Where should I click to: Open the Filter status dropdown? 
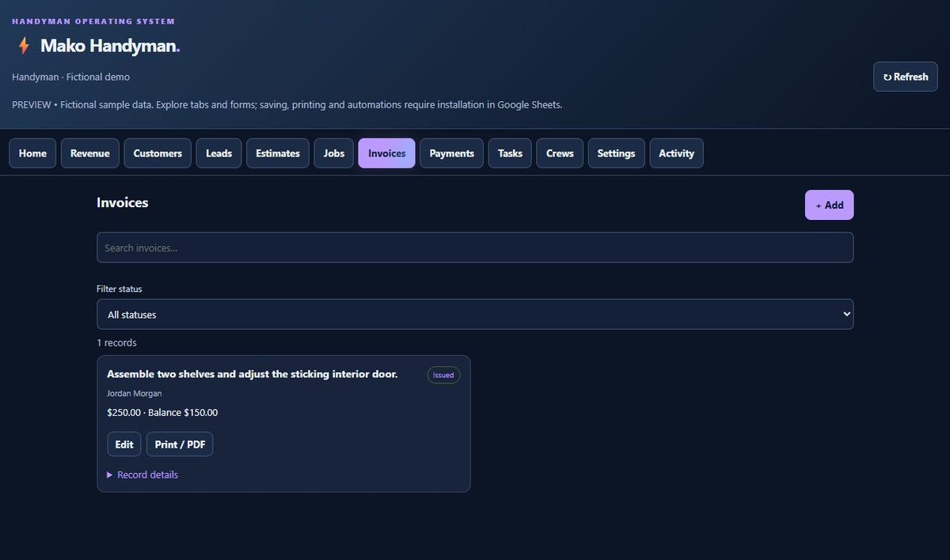[475, 314]
